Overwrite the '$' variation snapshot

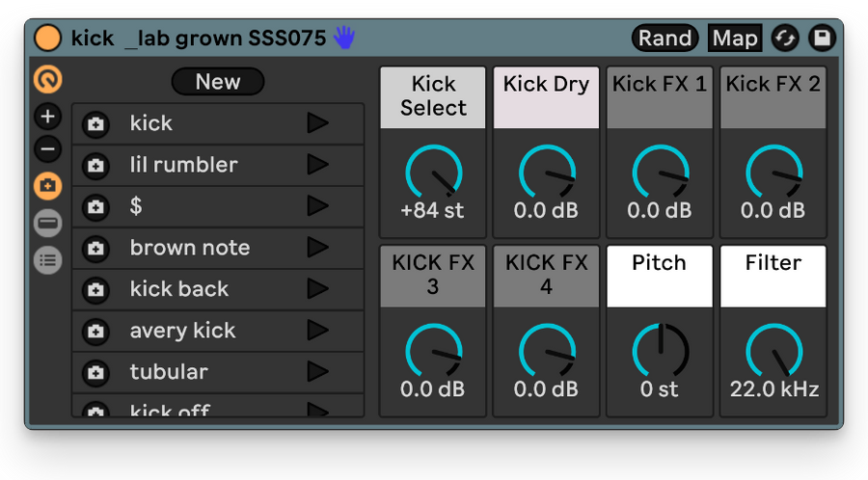pos(95,207)
